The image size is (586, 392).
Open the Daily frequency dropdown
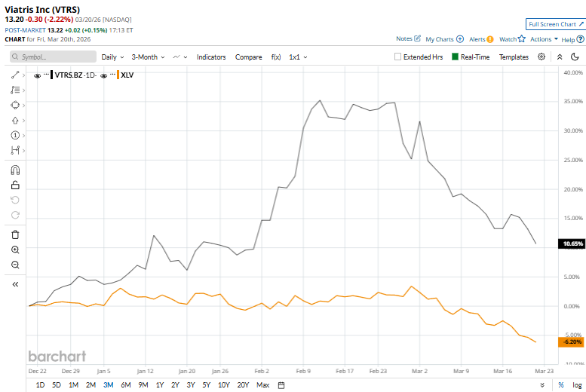[112, 57]
